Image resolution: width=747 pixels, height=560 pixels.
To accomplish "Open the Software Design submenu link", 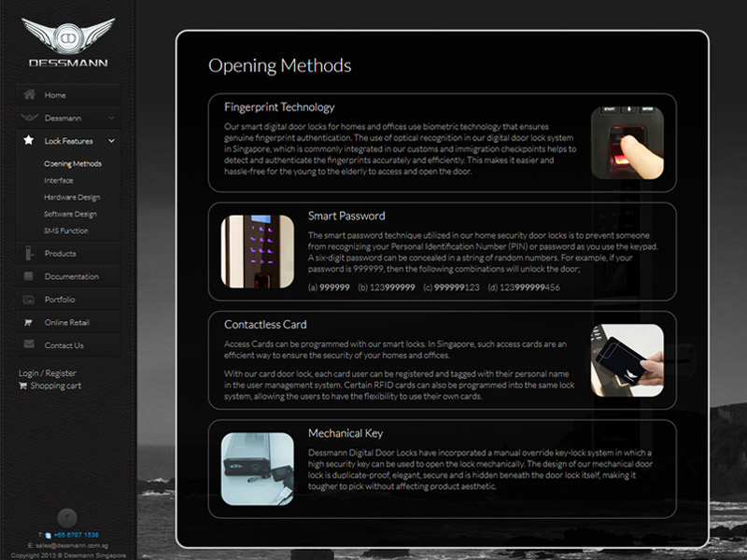I will tap(71, 215).
